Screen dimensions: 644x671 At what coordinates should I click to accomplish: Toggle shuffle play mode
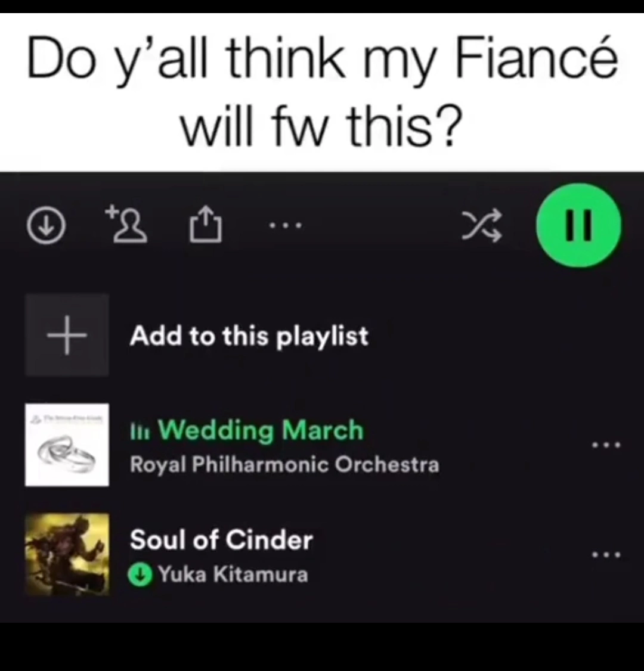(482, 225)
